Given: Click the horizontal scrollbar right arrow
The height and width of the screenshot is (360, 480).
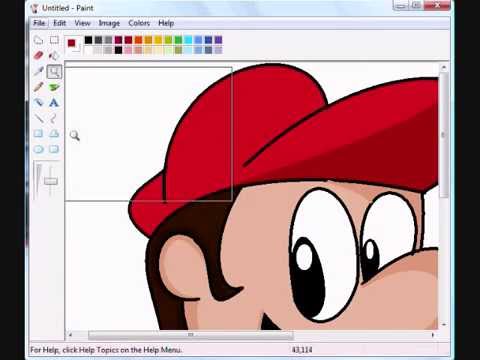Looking at the screenshot, I should [433, 334].
